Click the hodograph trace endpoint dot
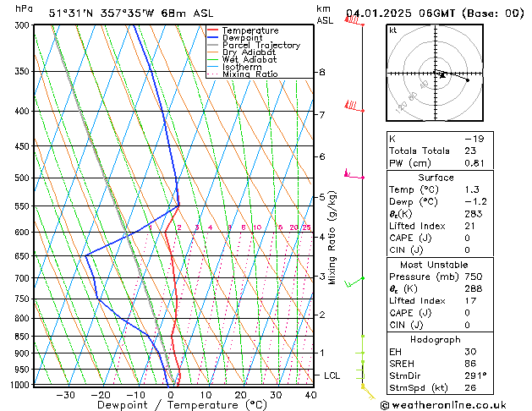 click(x=468, y=80)
